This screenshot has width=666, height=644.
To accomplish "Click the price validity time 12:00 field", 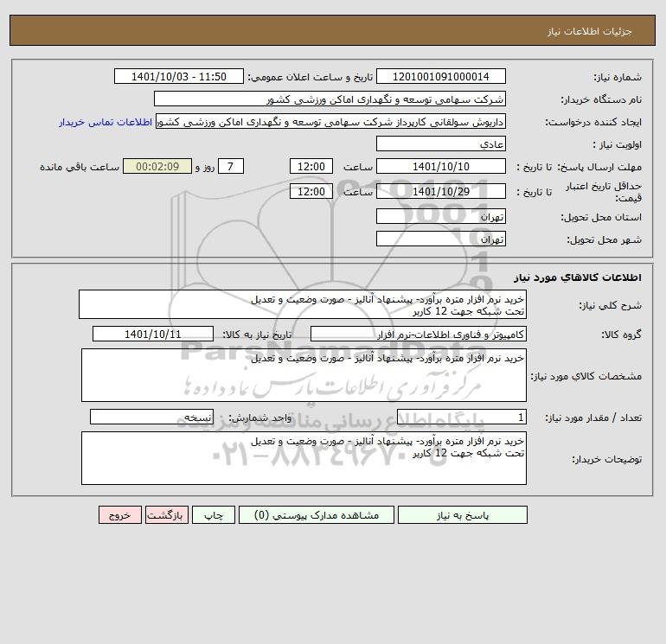I will tap(311, 191).
